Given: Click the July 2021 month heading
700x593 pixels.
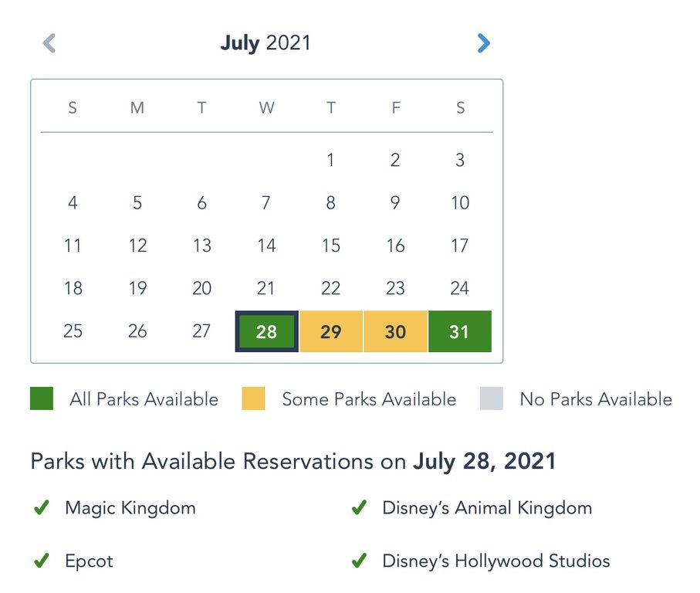Looking at the screenshot, I should click(265, 43).
